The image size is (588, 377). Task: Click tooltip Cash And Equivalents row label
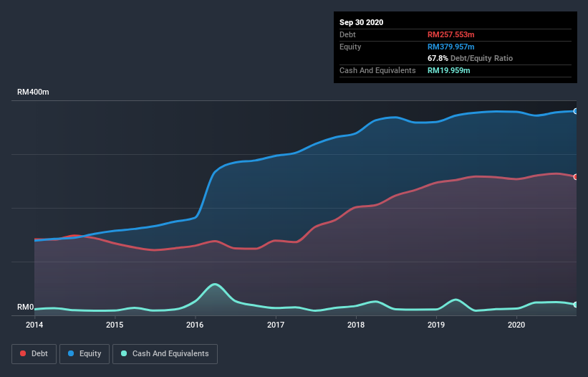pos(377,70)
